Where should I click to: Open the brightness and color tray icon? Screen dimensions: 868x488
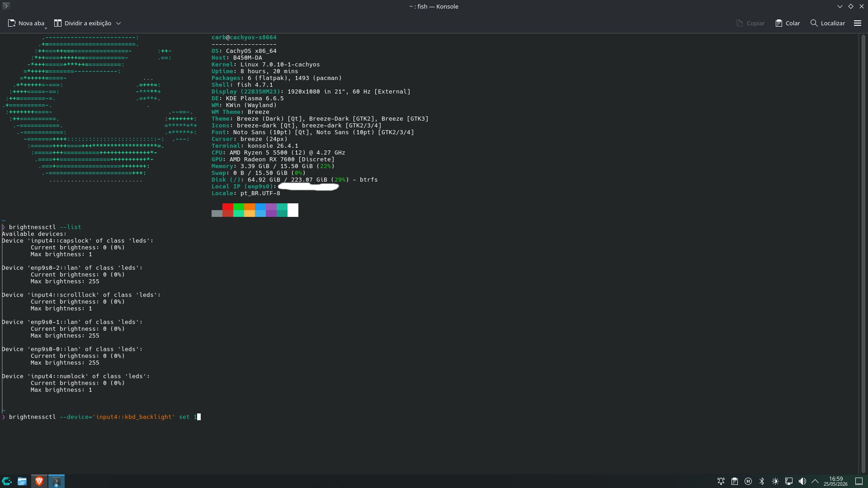coord(775,481)
